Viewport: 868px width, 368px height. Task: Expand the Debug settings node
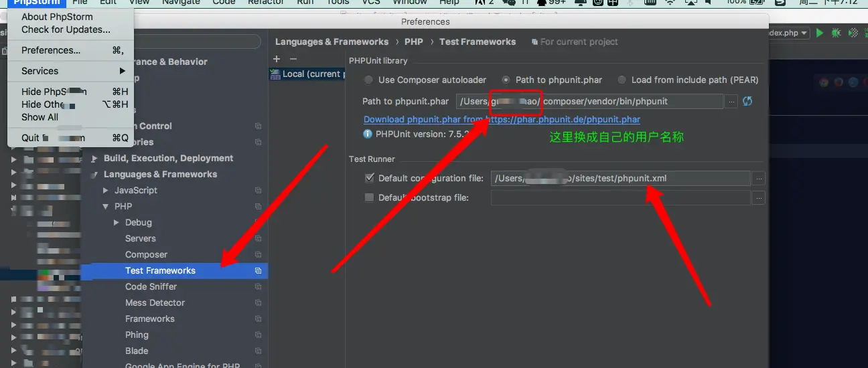coord(117,223)
